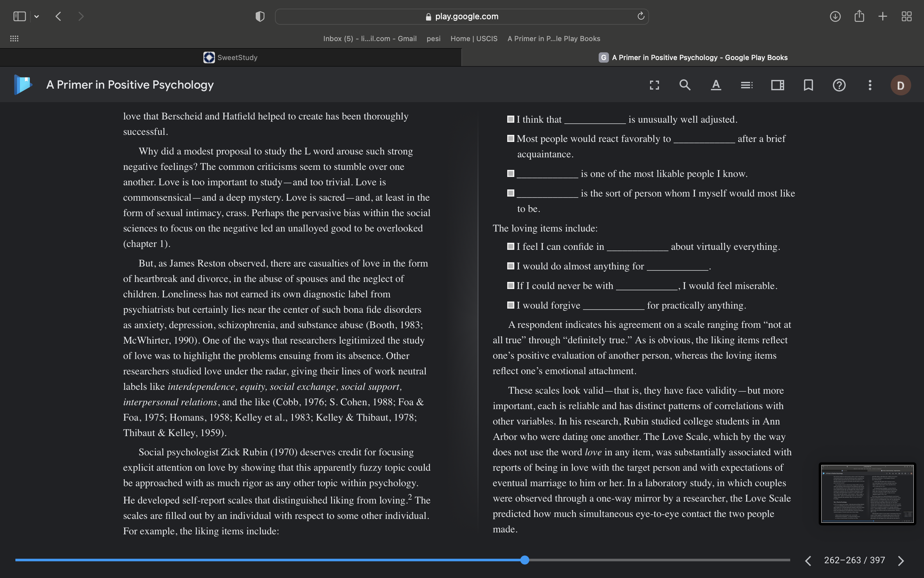Click the reading progress slider handle

[x=525, y=560]
